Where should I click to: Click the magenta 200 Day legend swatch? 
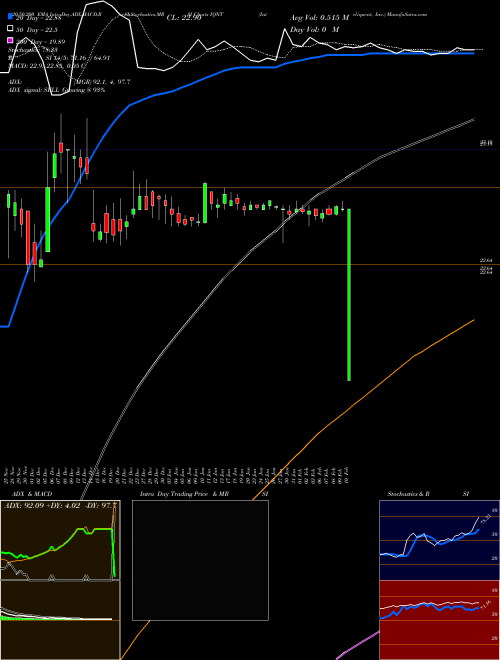[10, 41]
